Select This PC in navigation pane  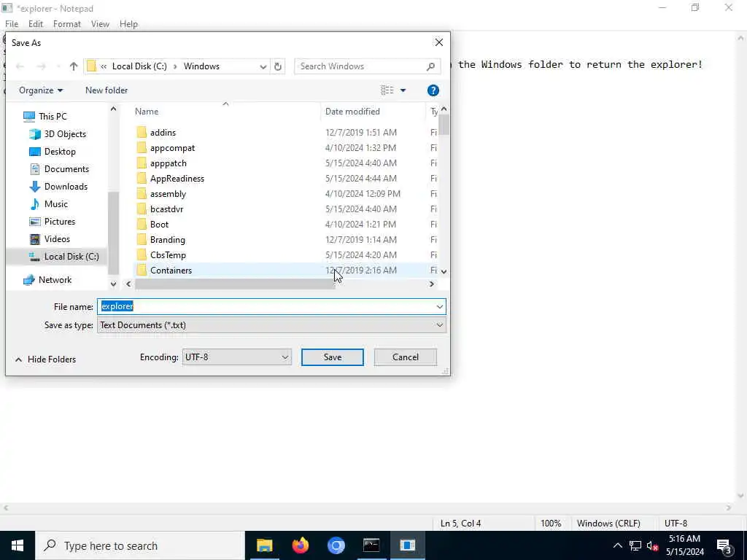53,116
